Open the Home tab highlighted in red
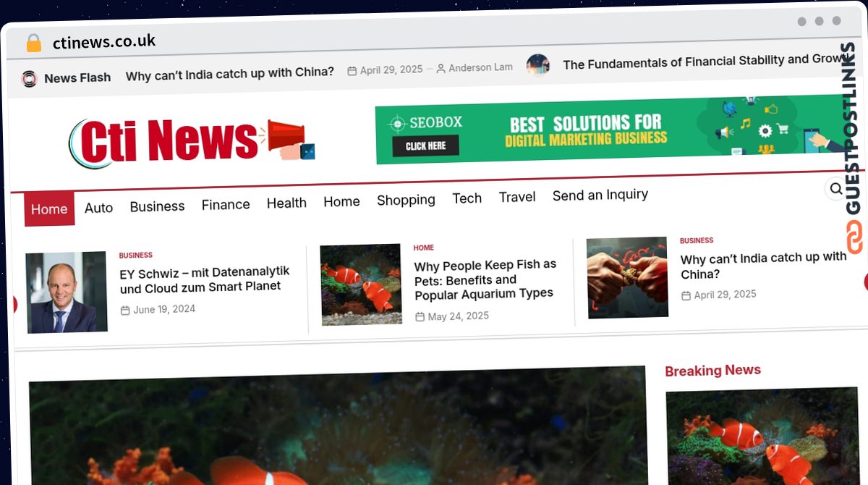Viewport: 868px width, 485px height. pos(49,209)
